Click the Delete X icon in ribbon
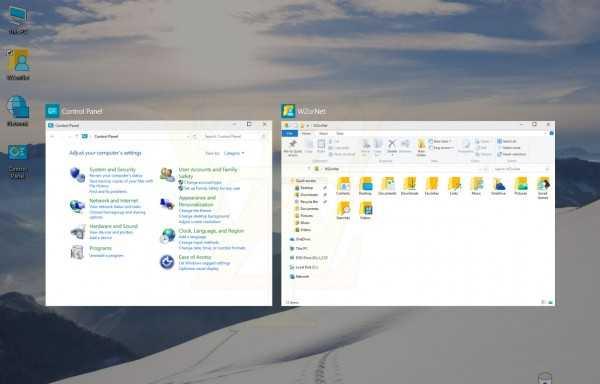Screen dimensions: 600x384 point(391,144)
